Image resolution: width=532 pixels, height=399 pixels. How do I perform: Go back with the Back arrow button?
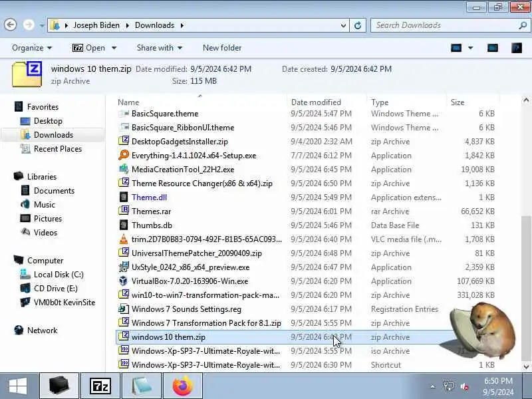(x=11, y=25)
